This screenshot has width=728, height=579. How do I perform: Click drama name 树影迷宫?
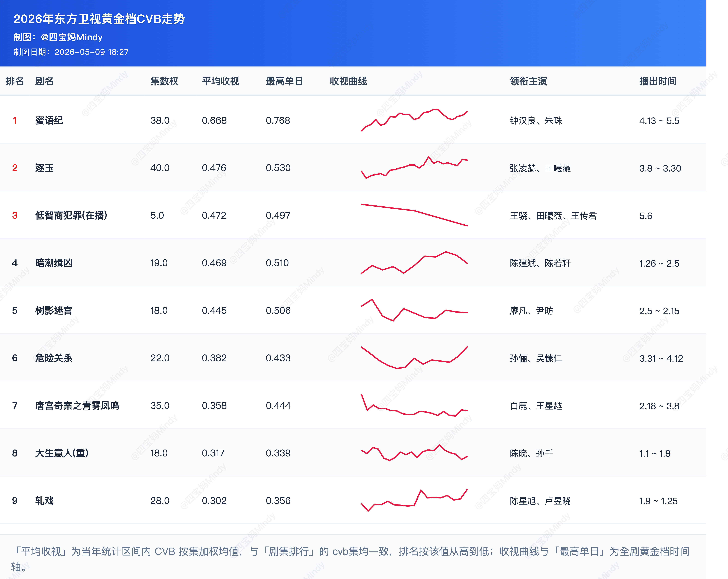(x=54, y=310)
